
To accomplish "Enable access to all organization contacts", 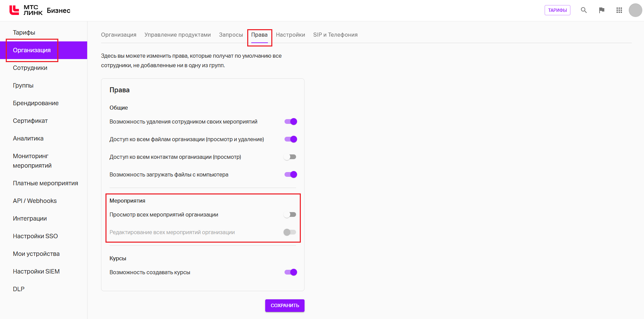I will 290,157.
